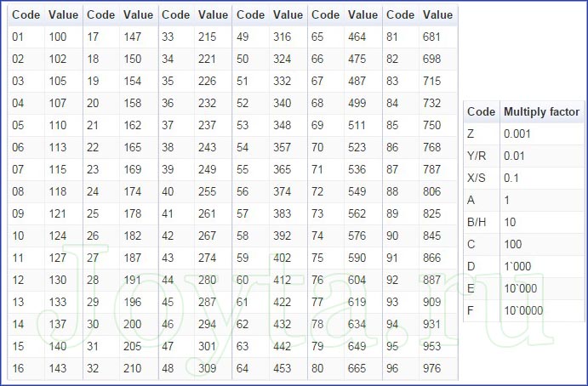Select the X/S code cell
Viewport: 588px width, 386px height.
[478, 178]
